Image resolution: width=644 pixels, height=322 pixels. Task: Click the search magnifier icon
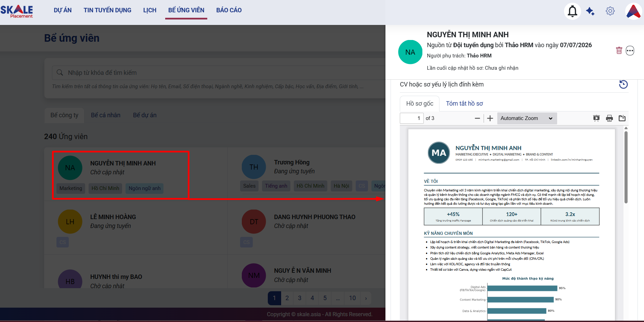click(60, 72)
